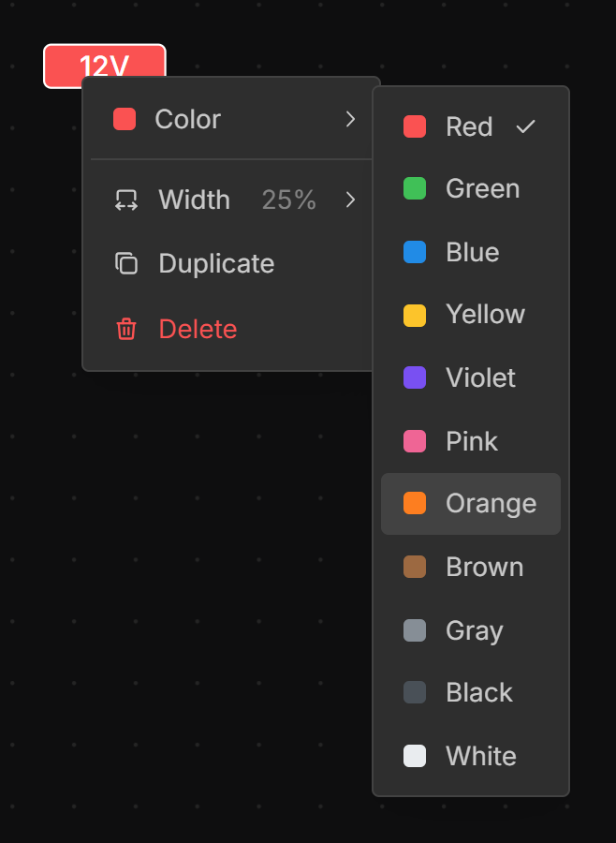616x843 pixels.
Task: Apply White from the color list
Action: click(480, 757)
